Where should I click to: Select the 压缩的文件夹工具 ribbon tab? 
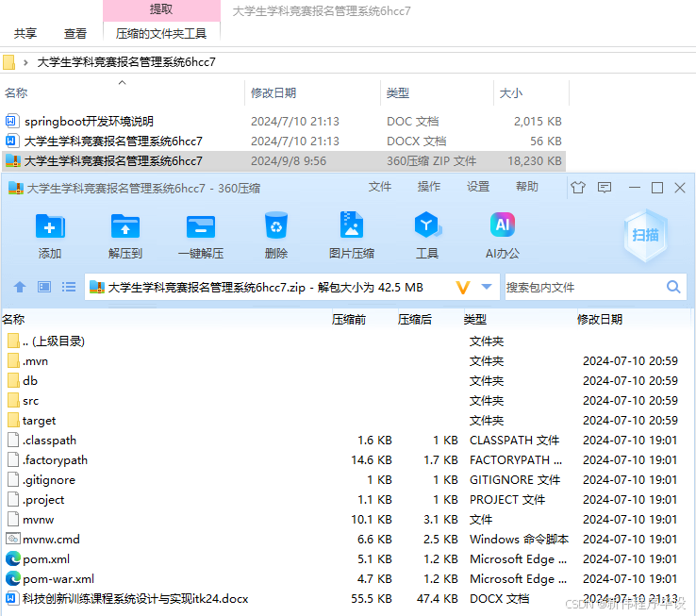point(161,34)
